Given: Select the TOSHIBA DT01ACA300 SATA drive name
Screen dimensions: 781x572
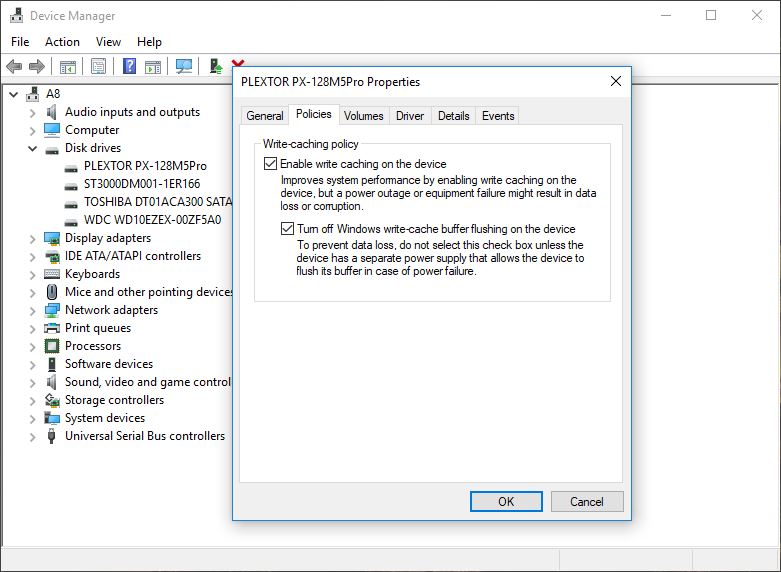Looking at the screenshot, I should 158,202.
